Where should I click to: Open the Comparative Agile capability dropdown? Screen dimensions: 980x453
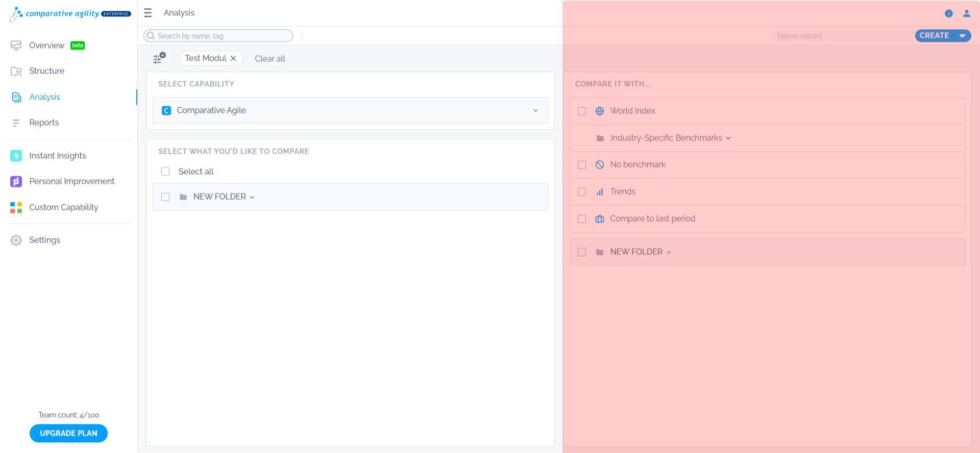click(350, 110)
